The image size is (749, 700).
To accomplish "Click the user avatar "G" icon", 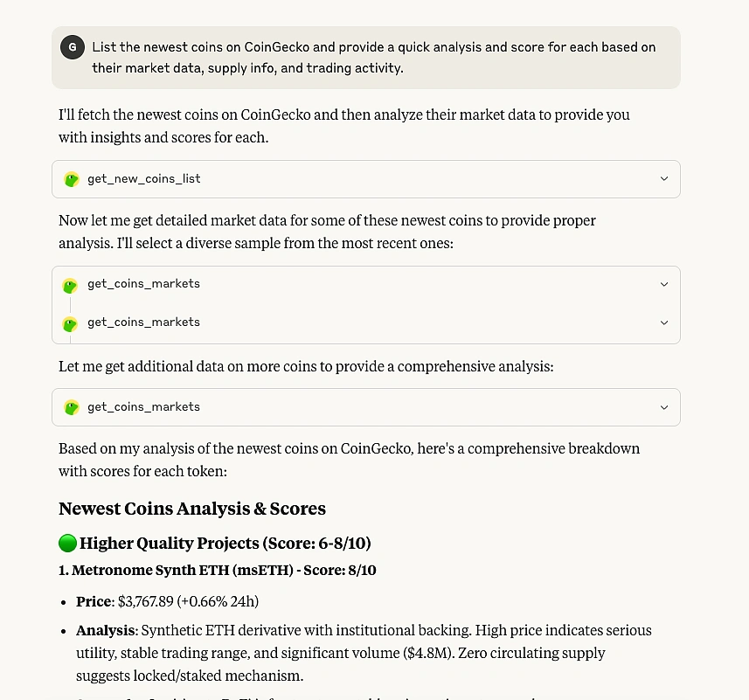I will pos(73,47).
